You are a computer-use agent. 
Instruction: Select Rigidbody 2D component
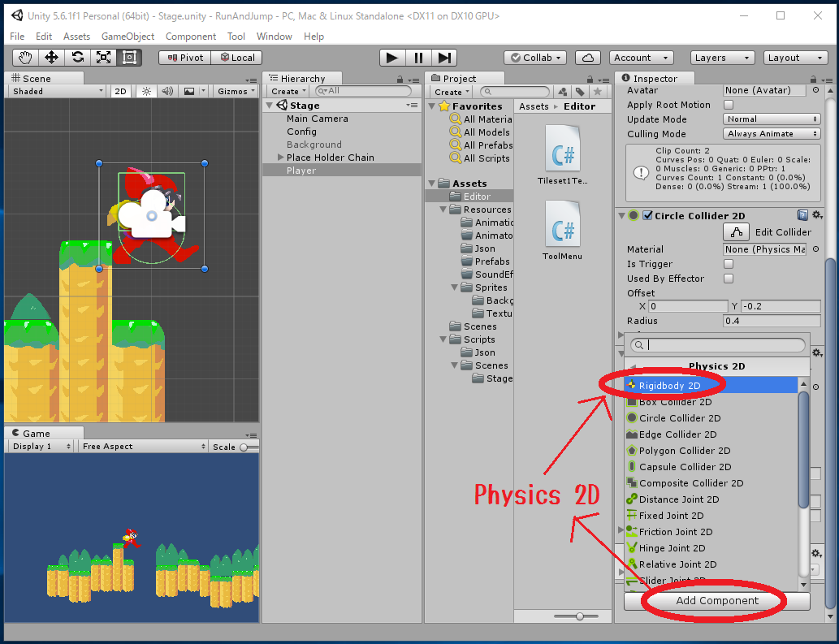click(711, 385)
